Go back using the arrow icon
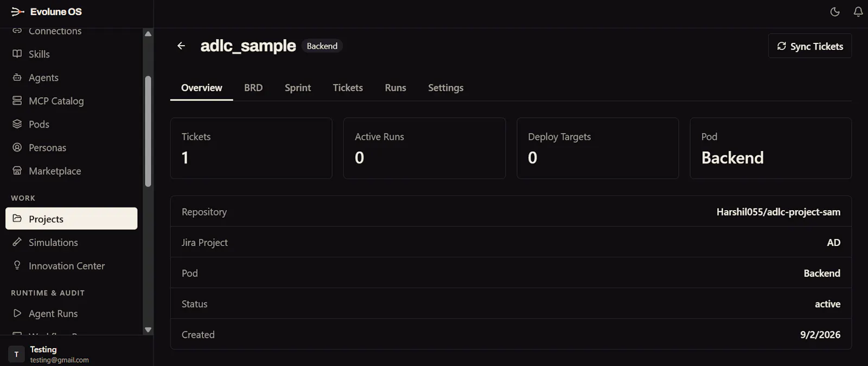Image resolution: width=868 pixels, height=366 pixels. tap(181, 46)
